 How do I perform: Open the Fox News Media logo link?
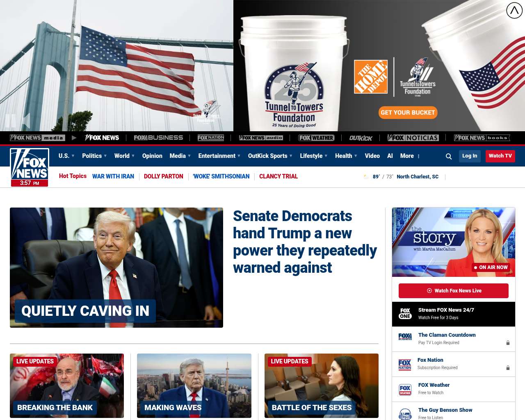click(x=37, y=138)
